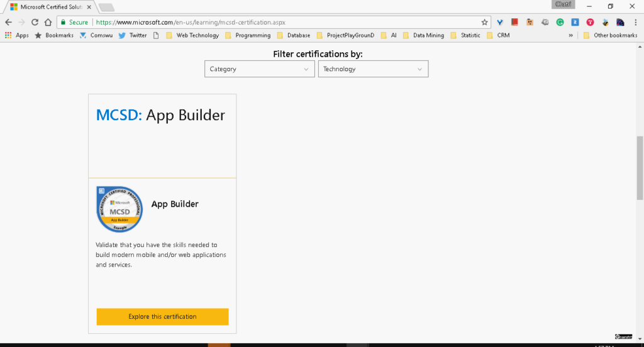
Task: Click the speedometer gauge extension icon
Action: 620,22
